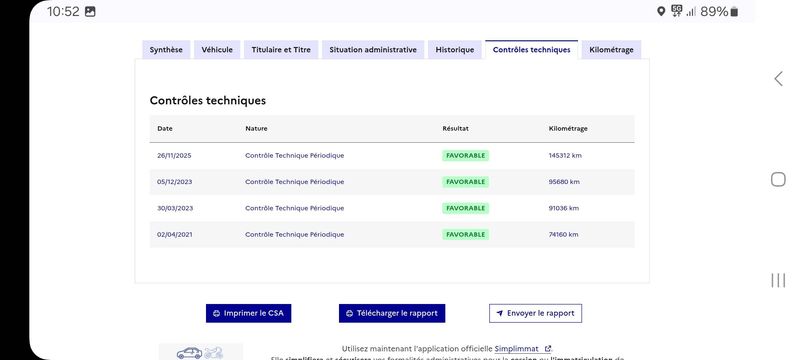Select the Situation administrative tab
This screenshot has height=360, width=800.
pyautogui.click(x=373, y=50)
